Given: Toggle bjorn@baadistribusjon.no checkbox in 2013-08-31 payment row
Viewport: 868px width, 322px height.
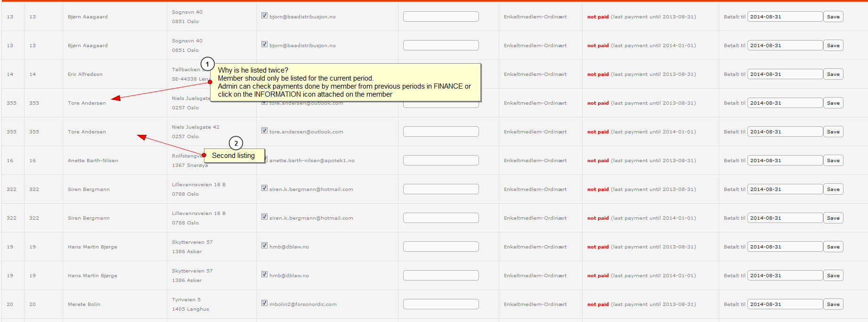Looking at the screenshot, I should point(264,16).
